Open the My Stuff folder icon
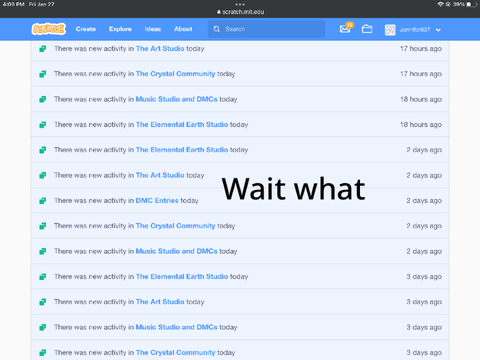Image resolution: width=480 pixels, height=360 pixels. (x=367, y=29)
